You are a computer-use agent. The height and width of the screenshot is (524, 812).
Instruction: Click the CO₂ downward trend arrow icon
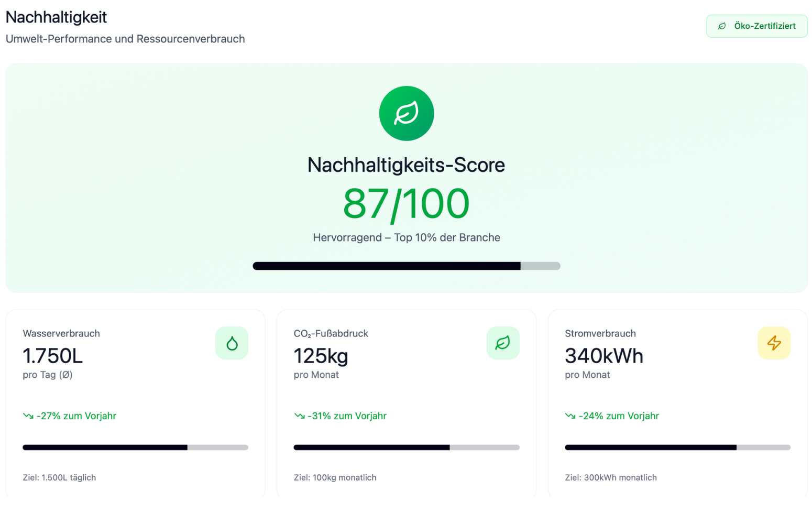(x=299, y=416)
